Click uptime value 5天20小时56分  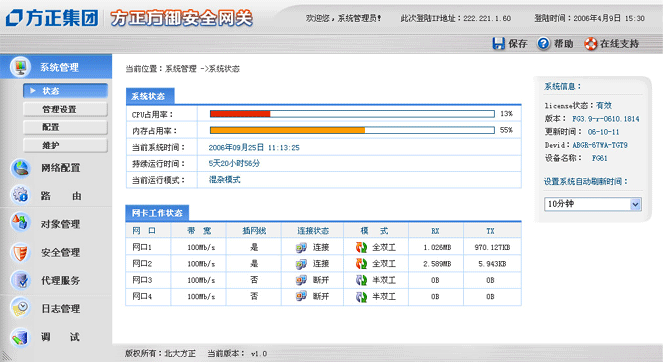click(234, 163)
